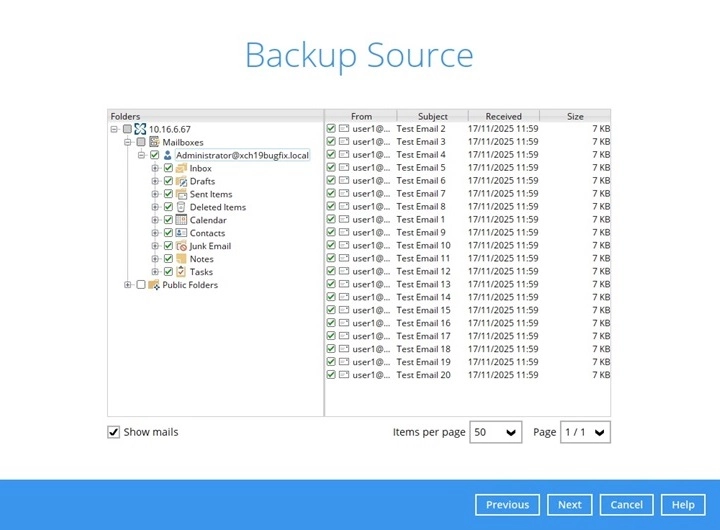
Task: Click the received date of Test Email 7
Action: pos(503,193)
